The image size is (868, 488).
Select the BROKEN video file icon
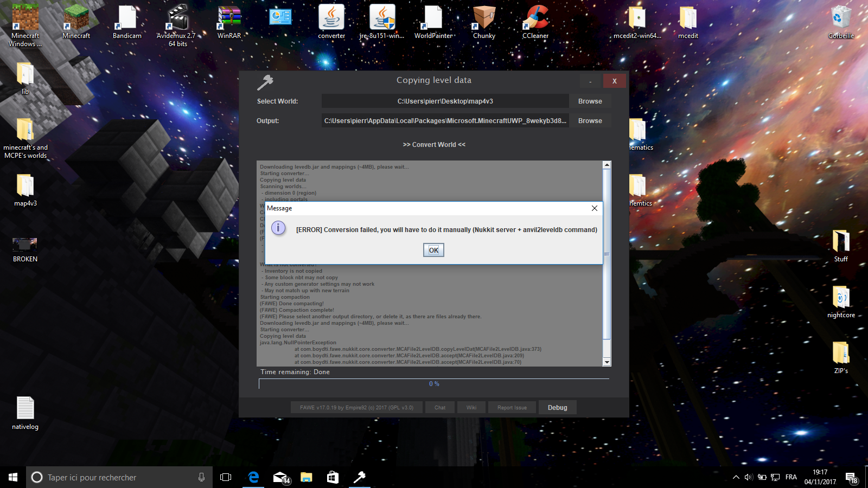[x=25, y=250]
